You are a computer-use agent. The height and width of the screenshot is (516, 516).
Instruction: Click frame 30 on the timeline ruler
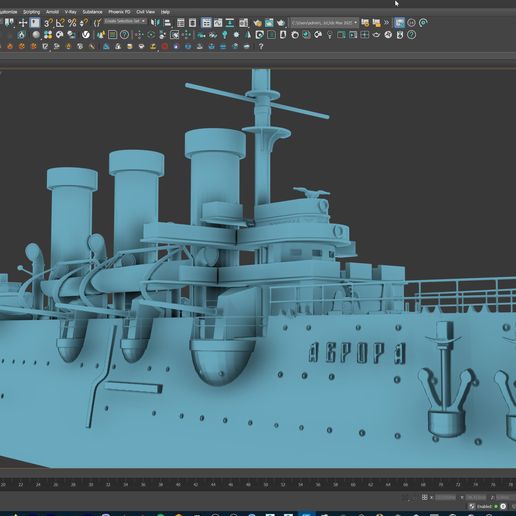[91, 484]
